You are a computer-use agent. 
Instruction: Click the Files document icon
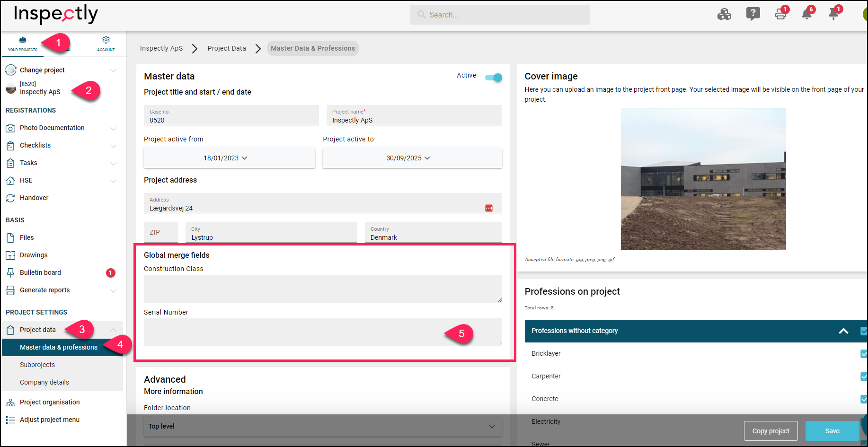[x=10, y=238]
